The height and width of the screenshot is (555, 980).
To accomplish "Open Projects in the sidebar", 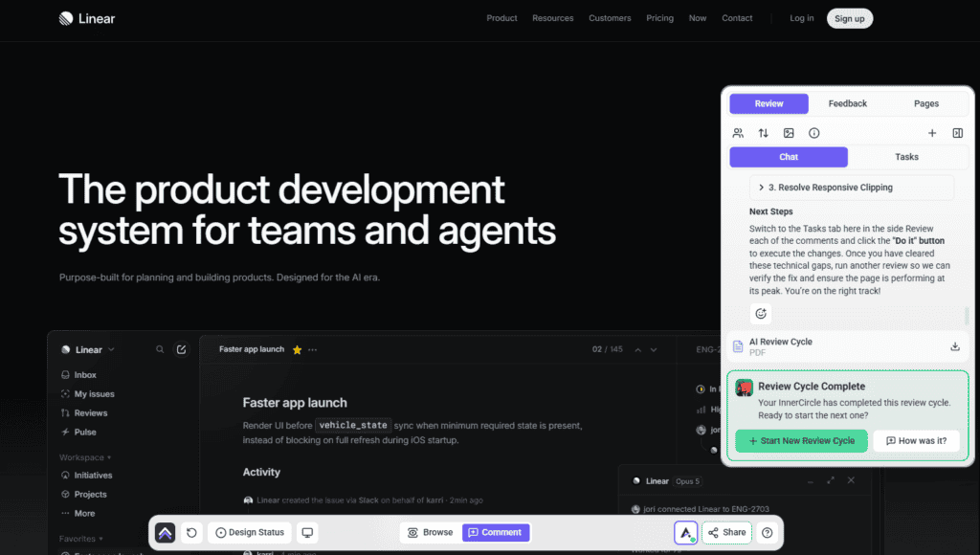I will 84,495.
